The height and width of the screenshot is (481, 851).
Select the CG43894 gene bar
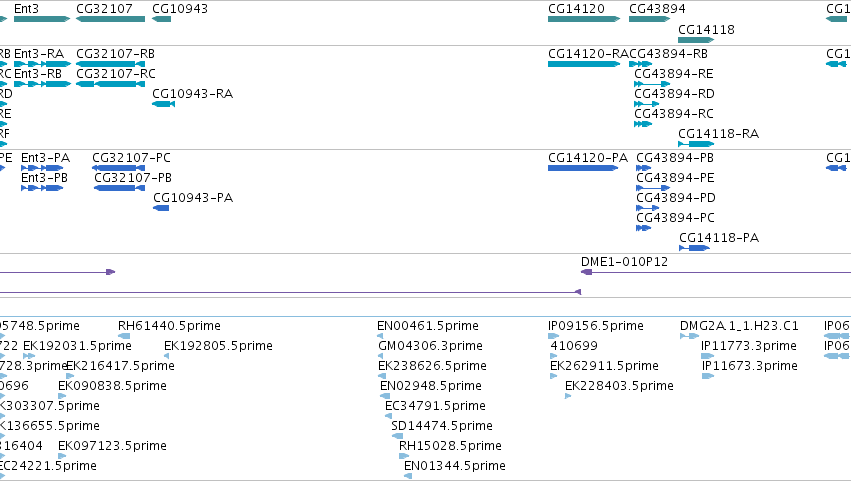tap(650, 19)
